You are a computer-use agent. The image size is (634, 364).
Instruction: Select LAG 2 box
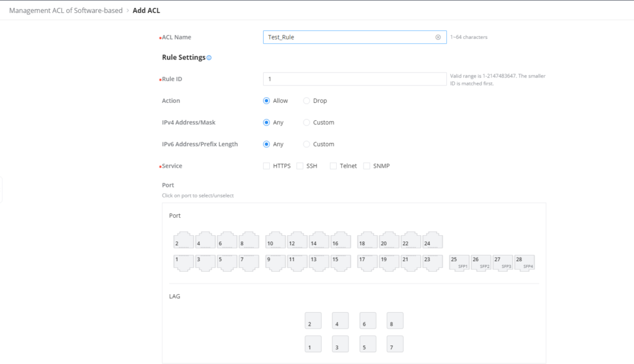[313, 320]
